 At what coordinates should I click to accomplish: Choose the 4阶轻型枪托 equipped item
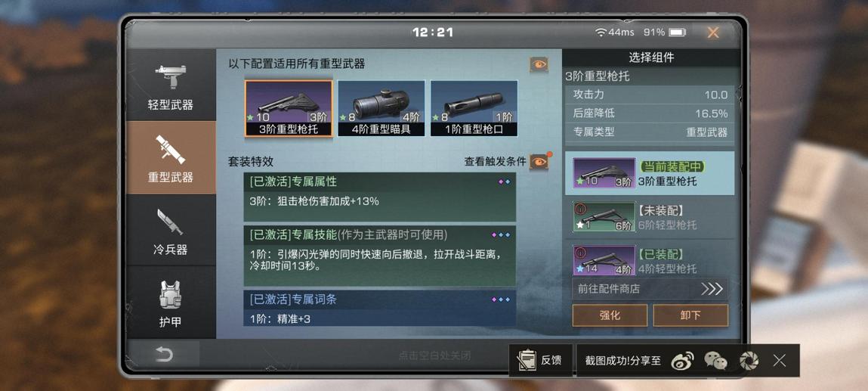(x=650, y=261)
